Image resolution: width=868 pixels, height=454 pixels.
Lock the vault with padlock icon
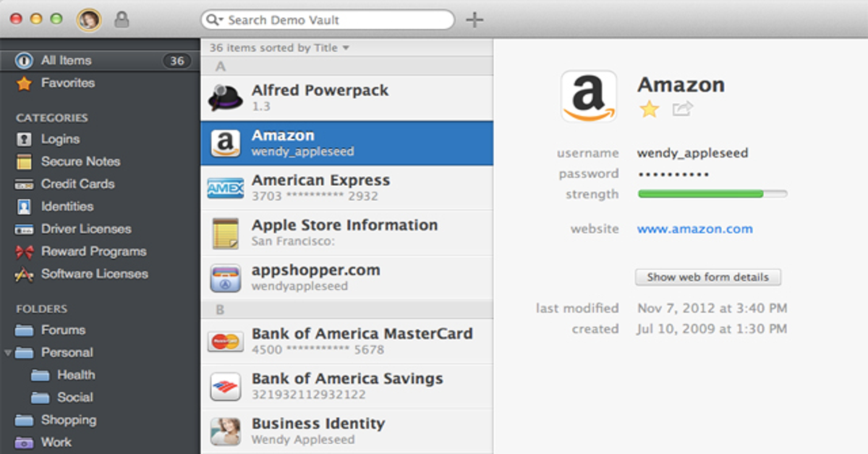click(122, 20)
